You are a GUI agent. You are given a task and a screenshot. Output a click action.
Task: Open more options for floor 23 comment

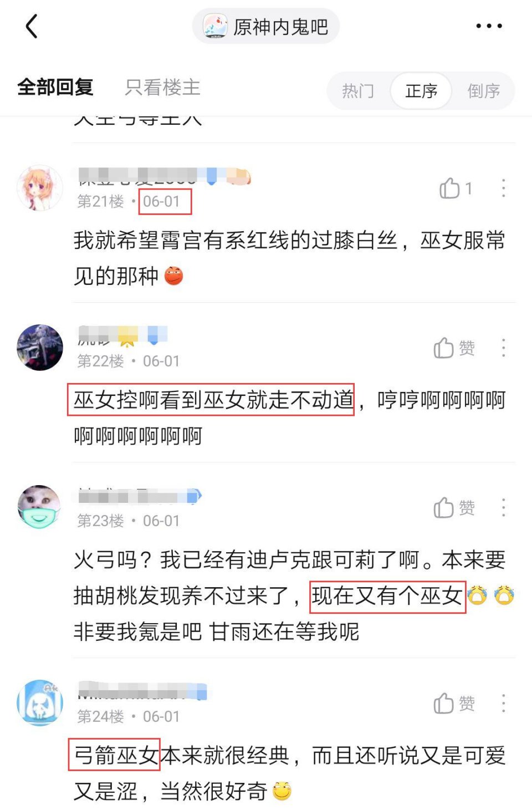[503, 508]
